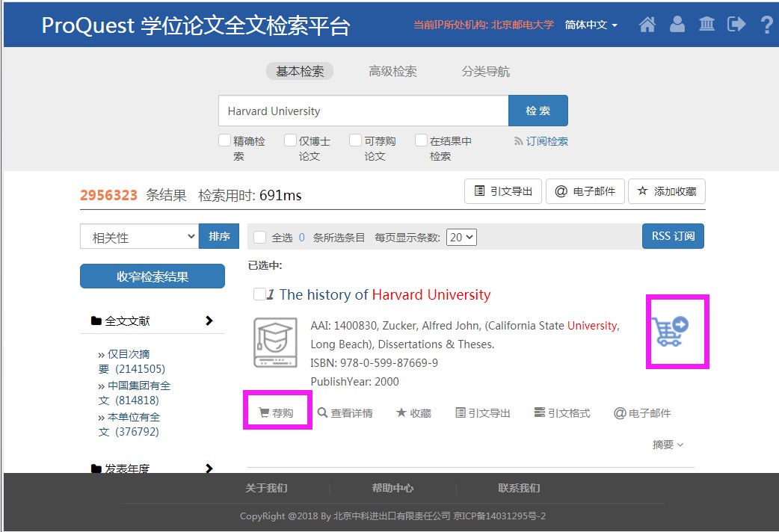Click the PublishYear: 2000 text

point(354,382)
